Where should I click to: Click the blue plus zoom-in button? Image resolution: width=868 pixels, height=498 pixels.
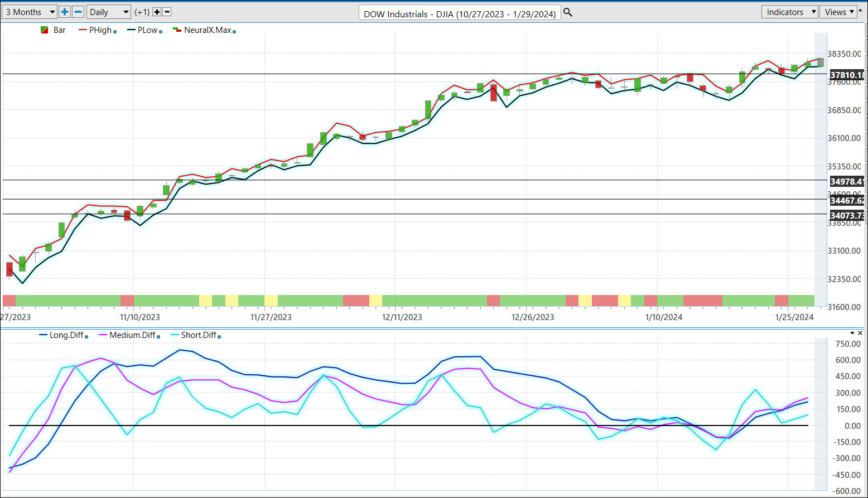click(65, 12)
